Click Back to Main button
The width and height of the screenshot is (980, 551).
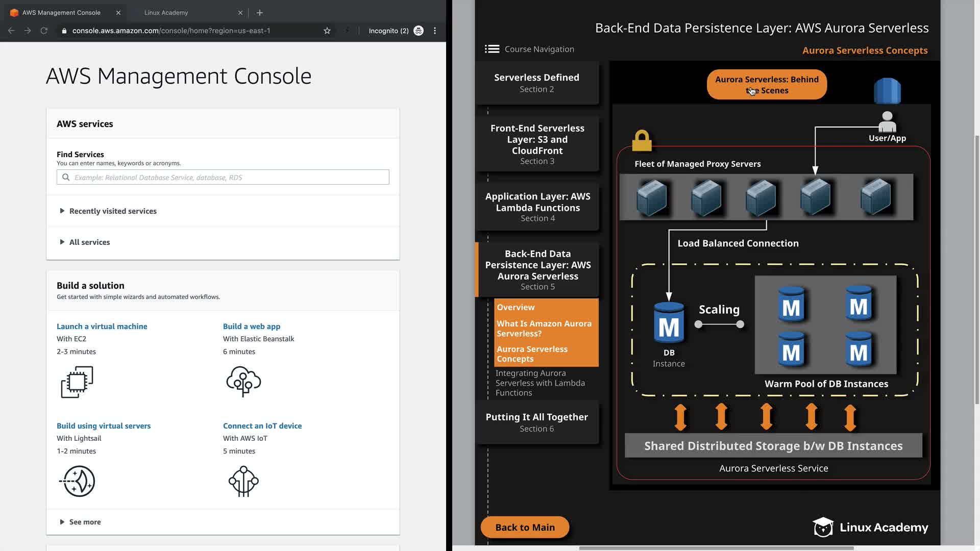(x=525, y=528)
